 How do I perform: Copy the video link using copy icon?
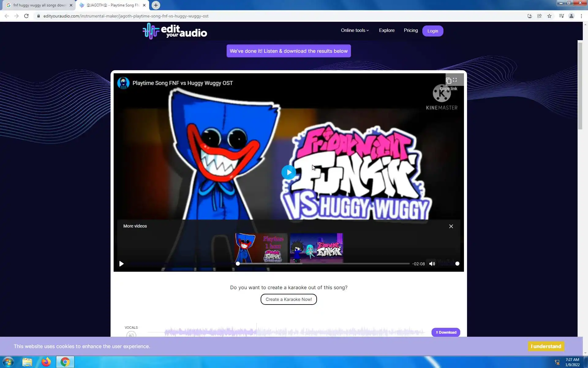click(448, 81)
